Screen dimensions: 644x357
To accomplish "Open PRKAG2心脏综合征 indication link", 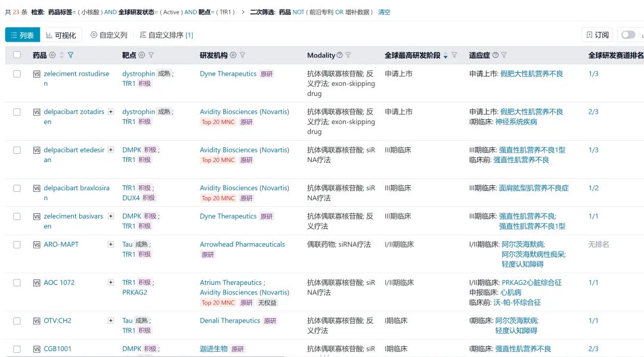I will (531, 283).
